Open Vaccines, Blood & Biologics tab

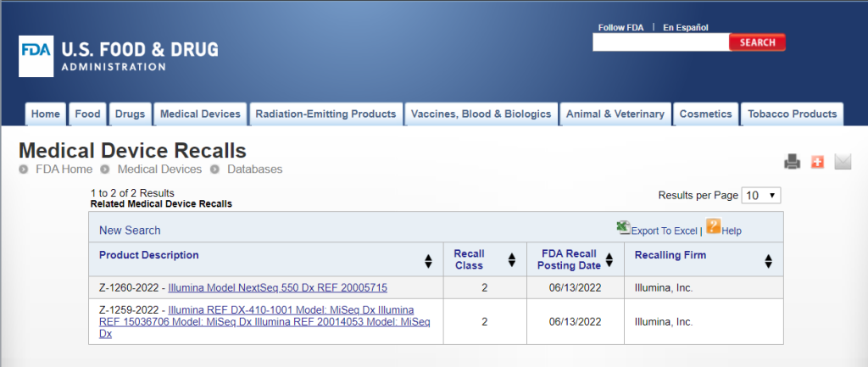click(481, 114)
